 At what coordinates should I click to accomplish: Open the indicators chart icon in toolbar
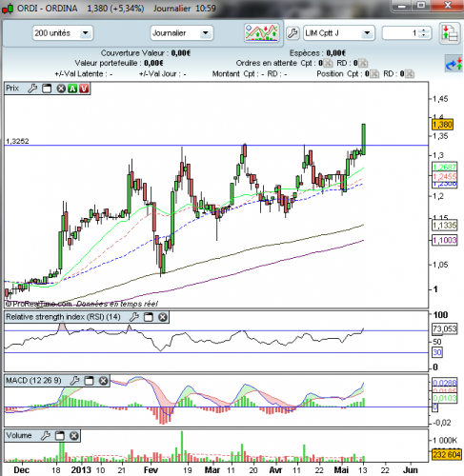click(261, 32)
